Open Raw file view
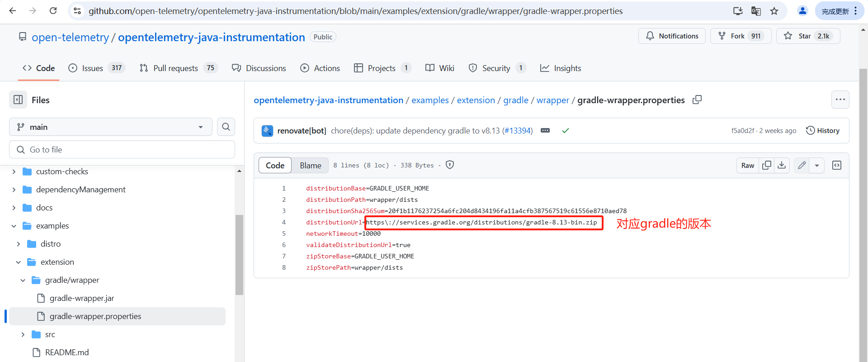Image resolution: width=868 pixels, height=362 pixels. (748, 165)
